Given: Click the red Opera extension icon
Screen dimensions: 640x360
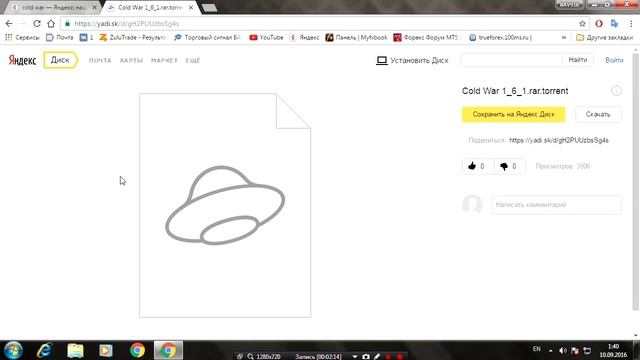Looking at the screenshot, I should click(x=599, y=24).
